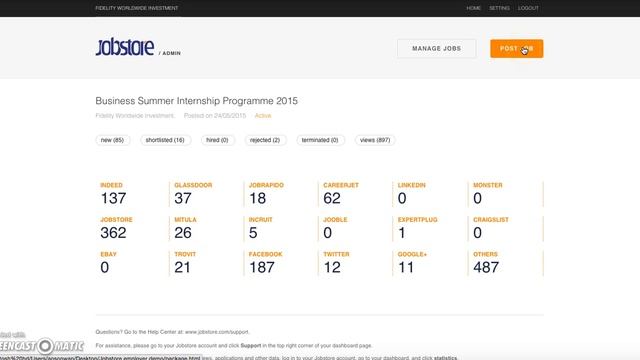Image resolution: width=640 pixels, height=360 pixels.
Task: Select the views (897) filter pill
Action: pyautogui.click(x=375, y=140)
